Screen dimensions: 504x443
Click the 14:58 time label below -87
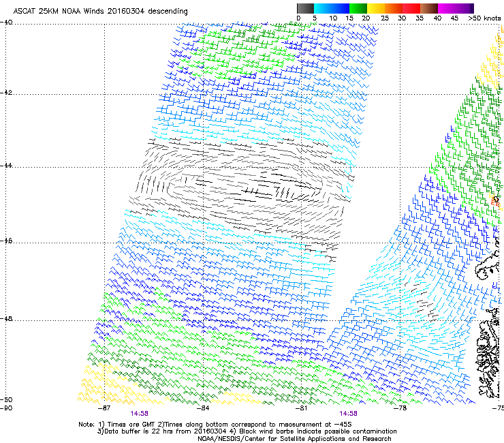(139, 414)
